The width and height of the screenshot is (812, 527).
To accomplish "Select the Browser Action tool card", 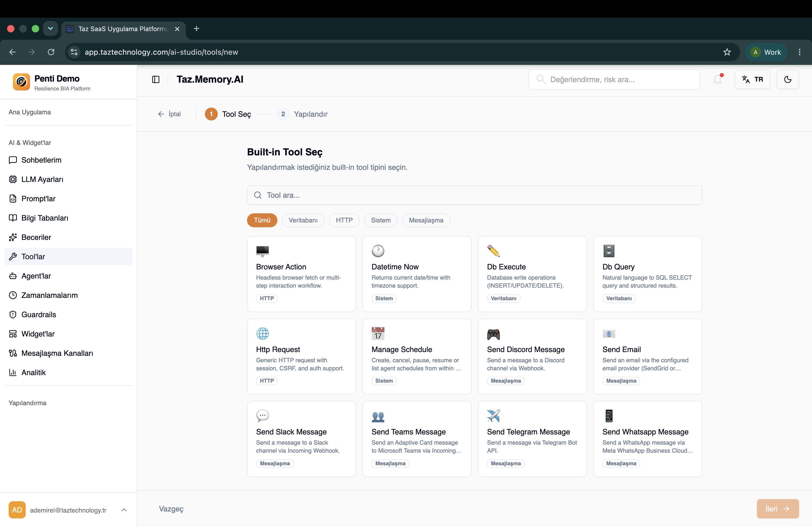I will pos(301,274).
